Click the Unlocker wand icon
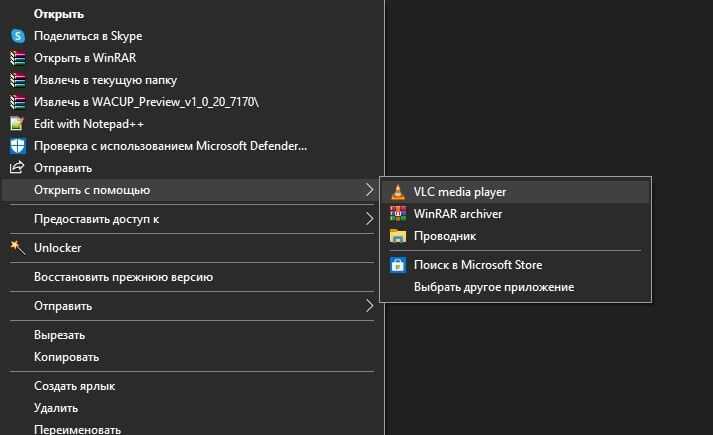 tap(17, 248)
